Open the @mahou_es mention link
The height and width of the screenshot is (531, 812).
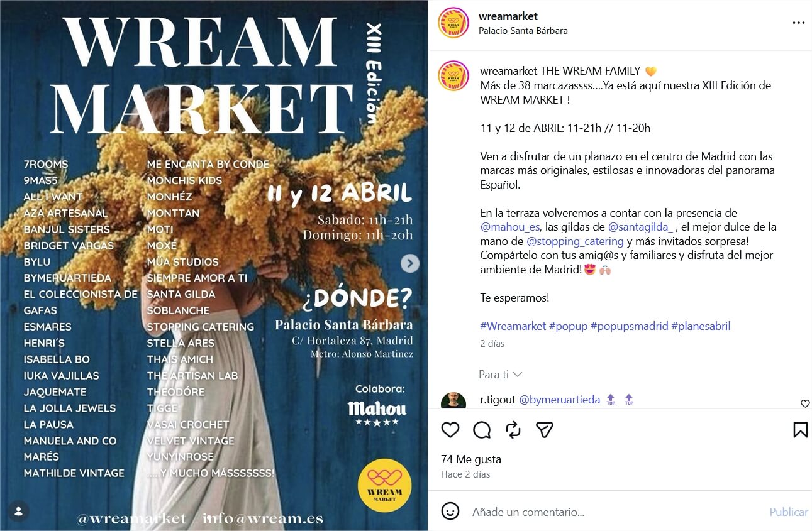tap(510, 227)
